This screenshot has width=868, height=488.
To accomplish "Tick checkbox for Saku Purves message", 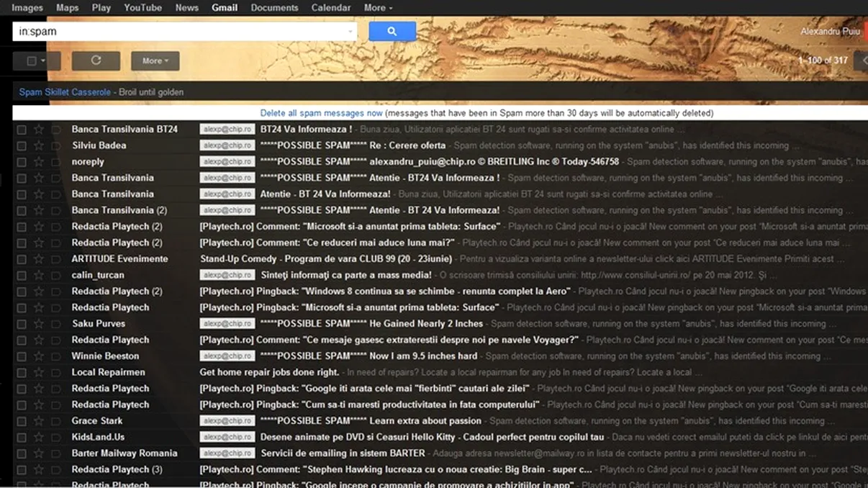I will tap(22, 324).
